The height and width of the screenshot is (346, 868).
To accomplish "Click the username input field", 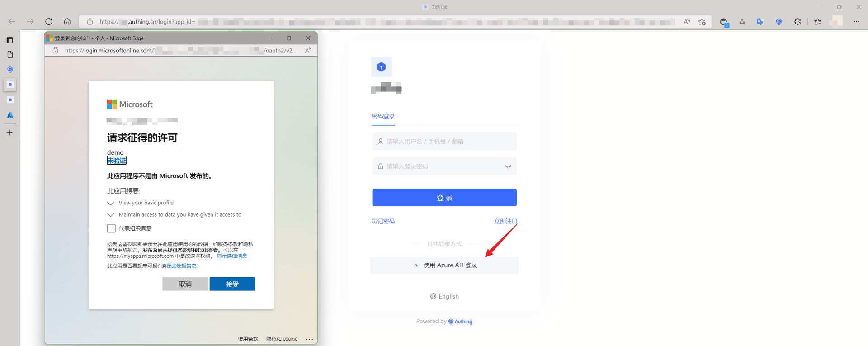I will (444, 142).
